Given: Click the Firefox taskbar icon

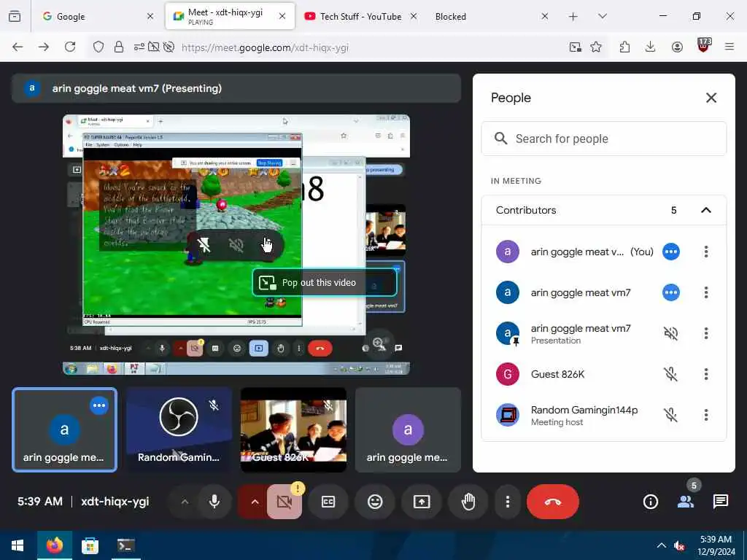Looking at the screenshot, I should coord(54,545).
